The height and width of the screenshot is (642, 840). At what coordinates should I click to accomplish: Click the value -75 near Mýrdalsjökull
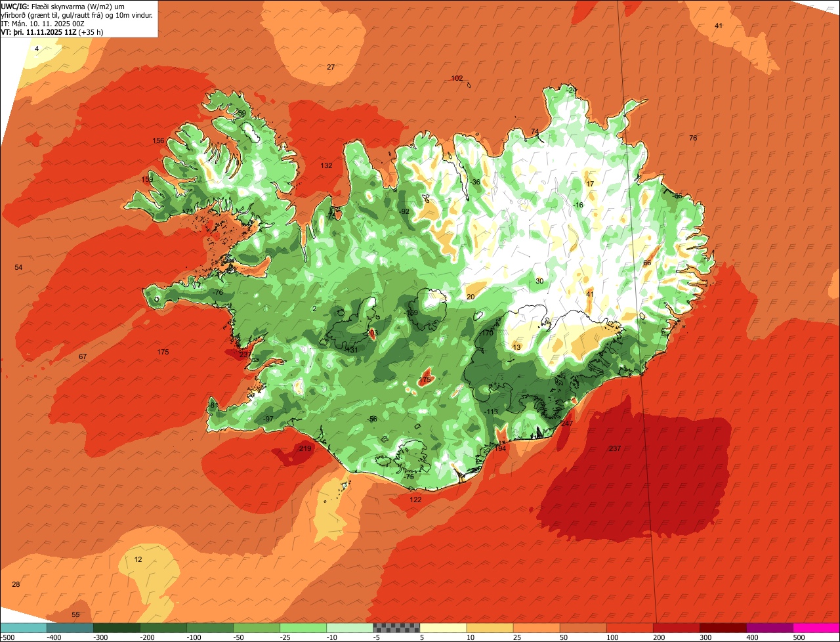(x=409, y=477)
